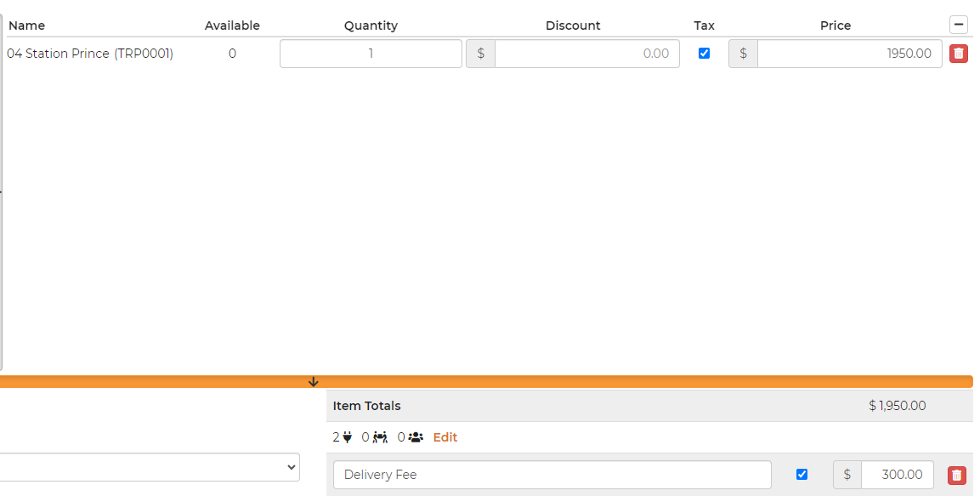980x496 pixels.
Task: Click the dollar sign beside the Discount field
Action: [480, 54]
